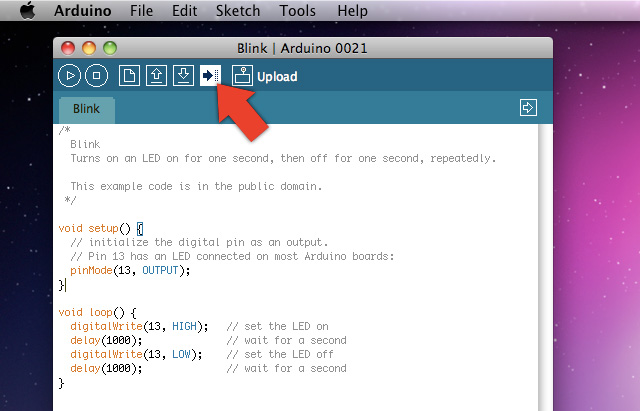640x411 pixels.
Task: Upload the sketch to the I/O board
Action: [210, 75]
